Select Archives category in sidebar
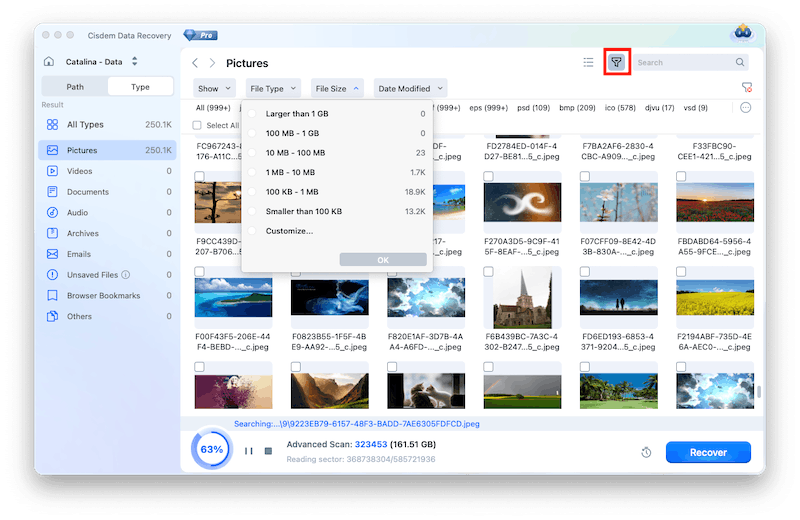This screenshot has height=520, width=800. (107, 233)
